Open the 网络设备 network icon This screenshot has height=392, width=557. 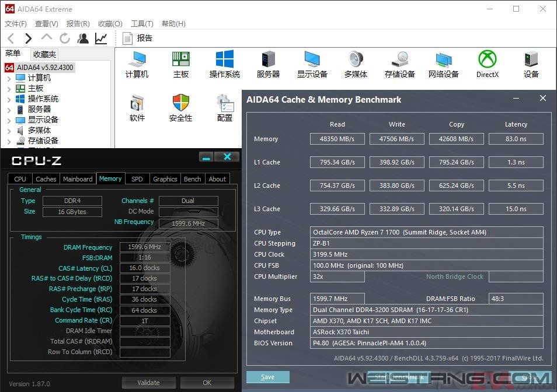443,63
